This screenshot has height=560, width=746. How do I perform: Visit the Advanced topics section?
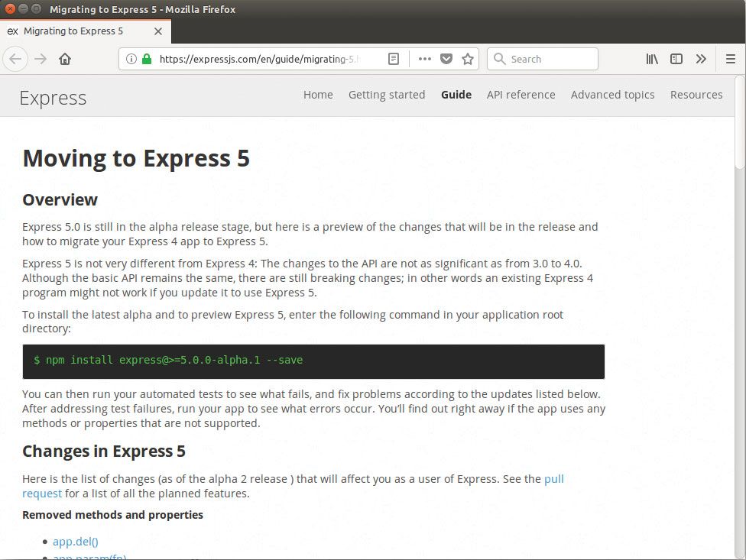pos(612,95)
